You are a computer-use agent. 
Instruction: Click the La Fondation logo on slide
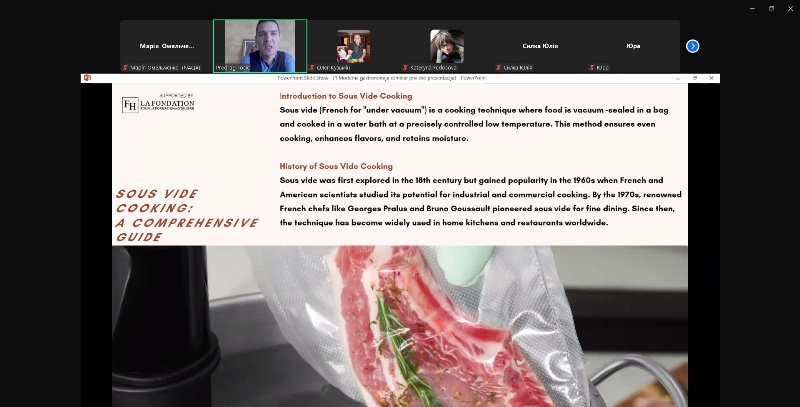(x=158, y=103)
